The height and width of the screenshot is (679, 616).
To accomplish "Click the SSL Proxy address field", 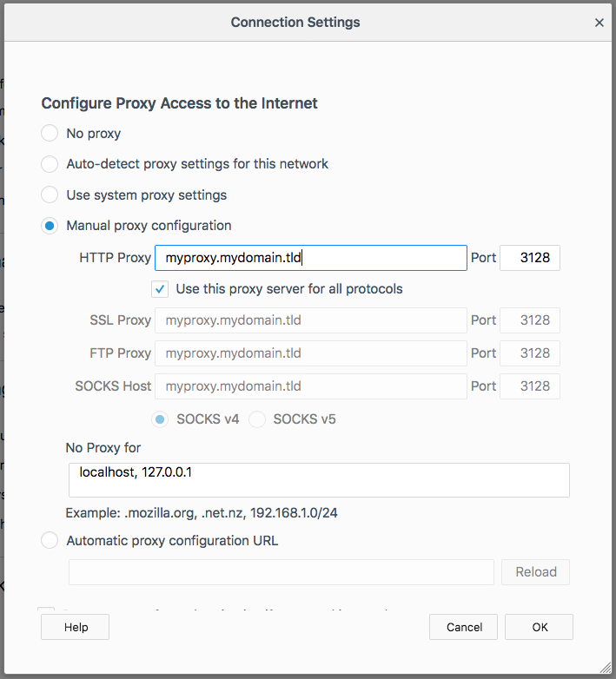I will click(x=310, y=320).
